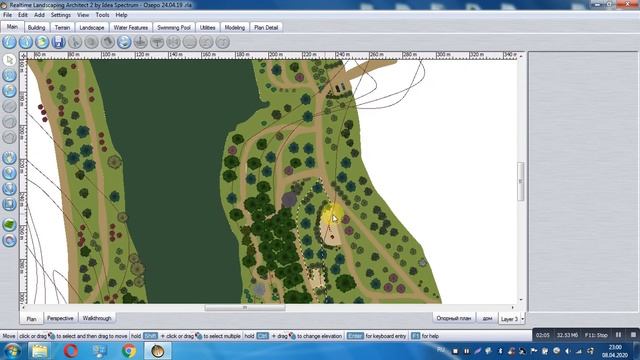Image resolution: width=640 pixels, height=360 pixels.
Task: Click the RU language indicator in taskbar
Action: 441,350
